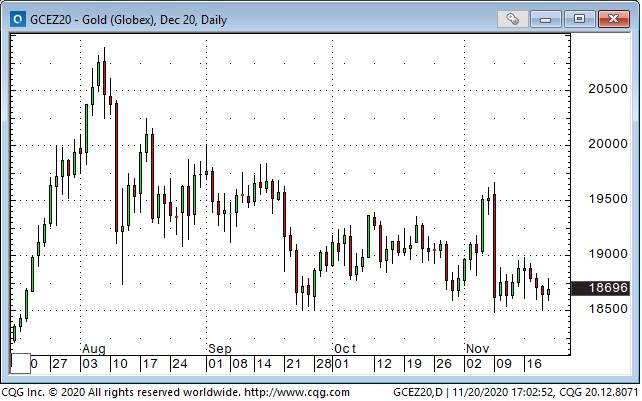Click the 20000 price axis label
Viewport: 642px width, 401px height.
tap(608, 144)
